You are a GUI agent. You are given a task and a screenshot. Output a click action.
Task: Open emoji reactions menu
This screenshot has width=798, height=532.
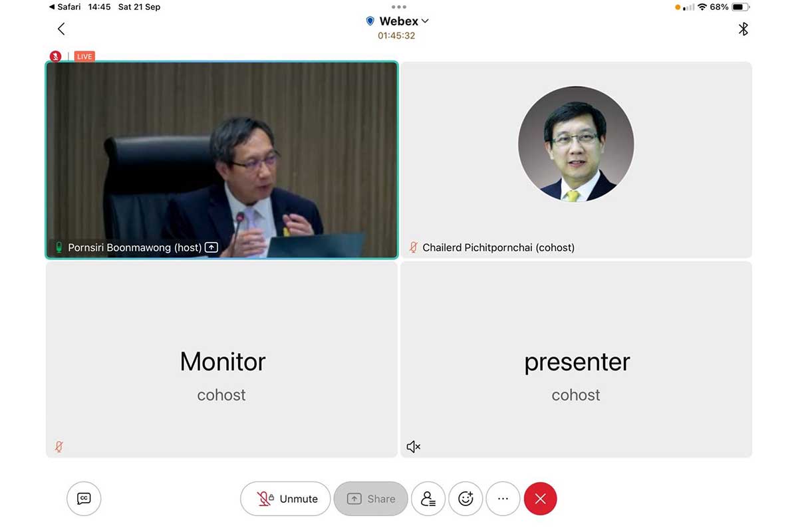[x=465, y=499]
